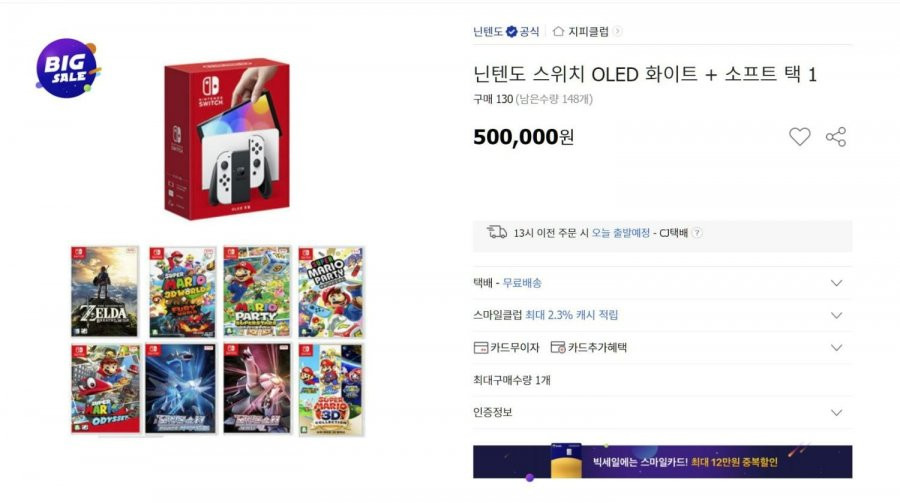Click the BIG SALE badge

tap(68, 68)
